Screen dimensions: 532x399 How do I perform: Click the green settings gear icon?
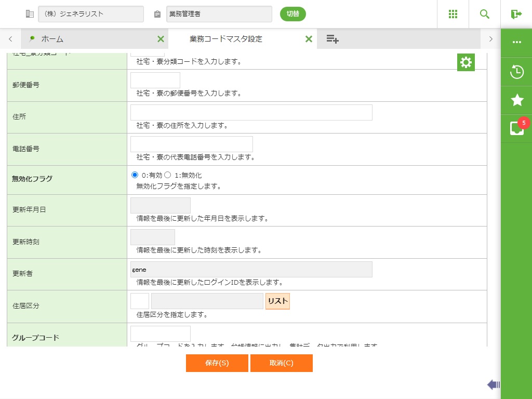coord(466,62)
